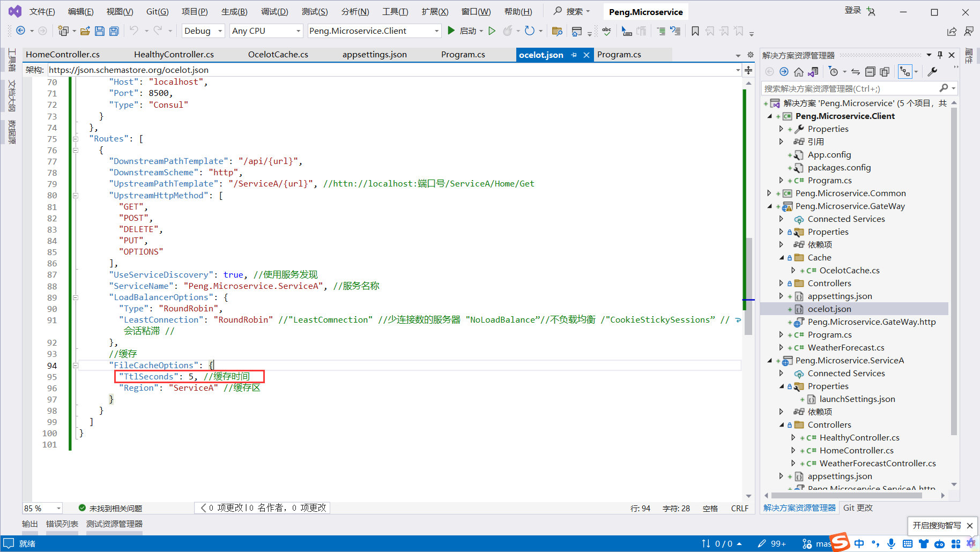Click Switch Views icon in Solution Explorer
This screenshot has height=552, width=980.
point(813,72)
